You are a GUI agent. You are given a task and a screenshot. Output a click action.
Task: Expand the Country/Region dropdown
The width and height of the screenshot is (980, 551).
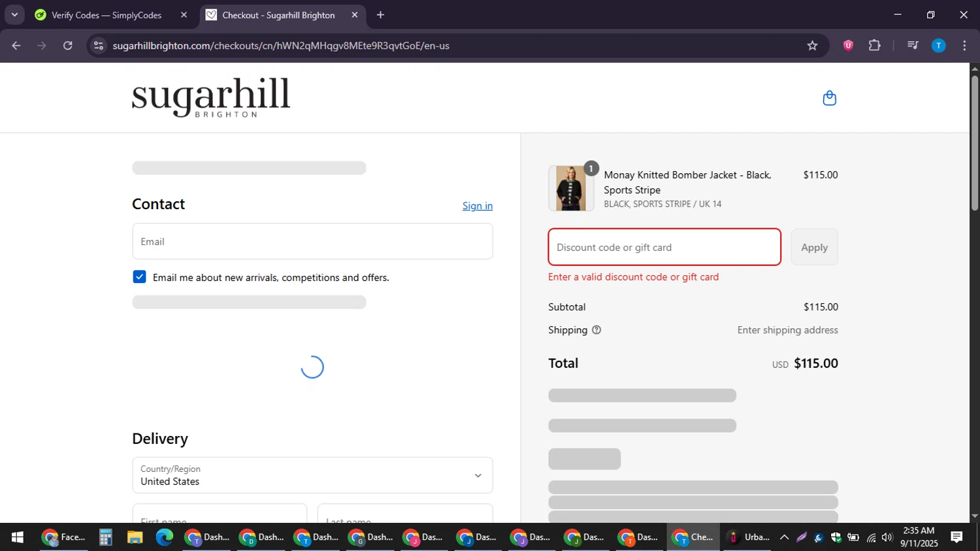pyautogui.click(x=312, y=475)
